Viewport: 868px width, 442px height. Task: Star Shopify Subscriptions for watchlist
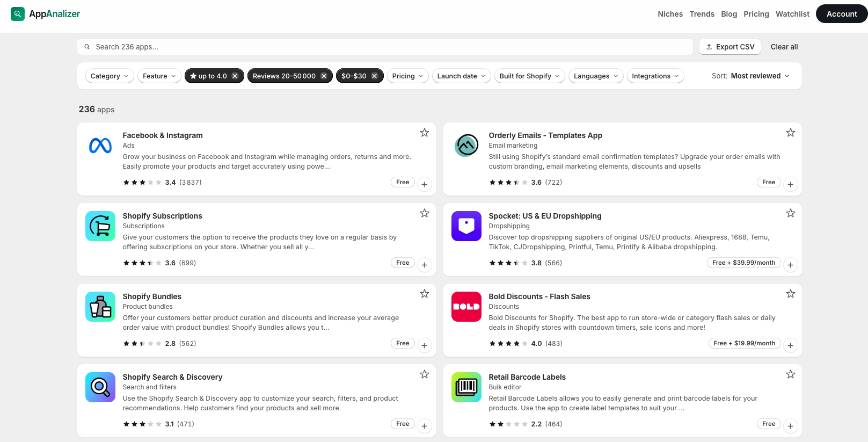coord(424,213)
